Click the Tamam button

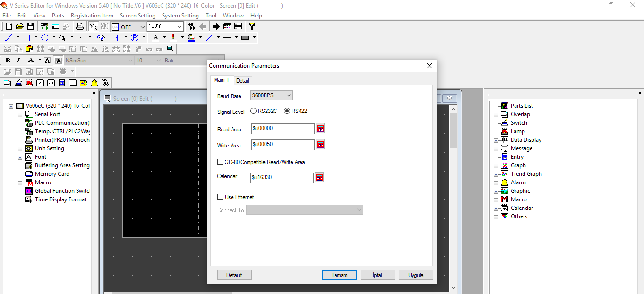coord(339,275)
